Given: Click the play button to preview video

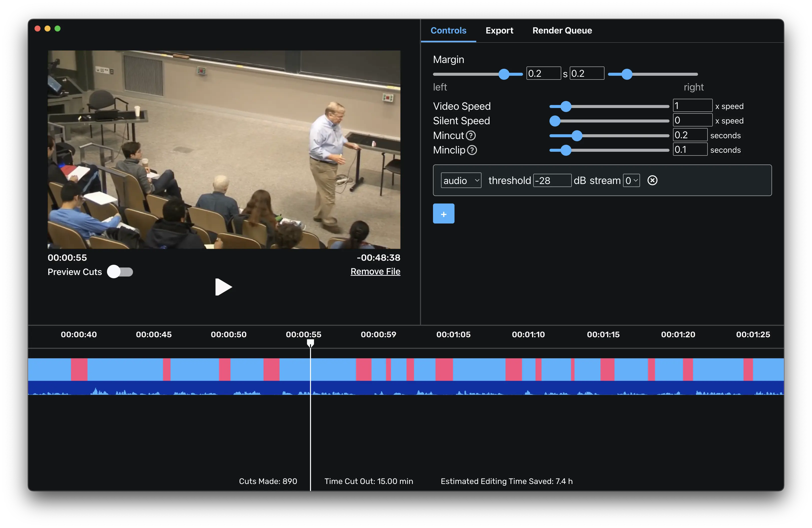Looking at the screenshot, I should coord(224,287).
